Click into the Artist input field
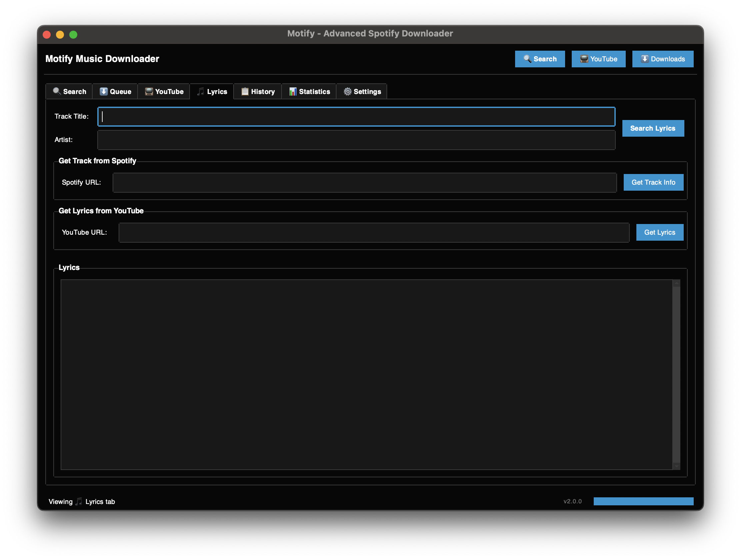Image resolution: width=741 pixels, height=560 pixels. click(357, 140)
